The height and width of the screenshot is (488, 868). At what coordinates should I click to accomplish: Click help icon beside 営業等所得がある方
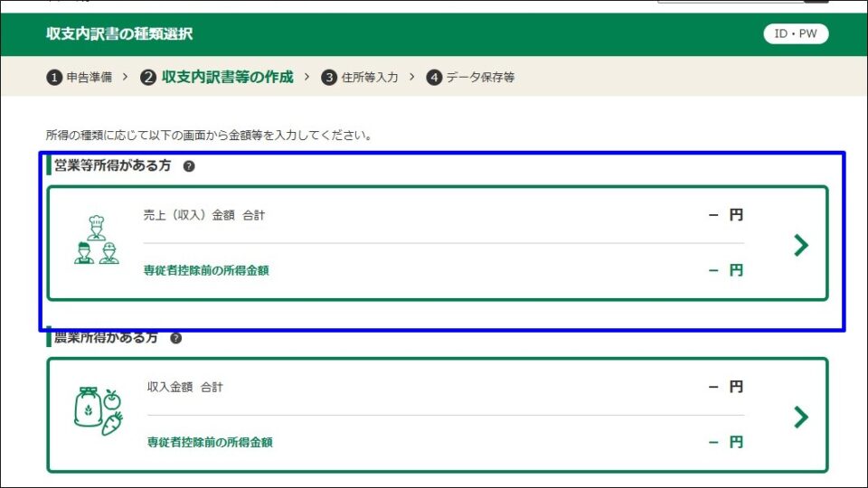[x=189, y=166]
